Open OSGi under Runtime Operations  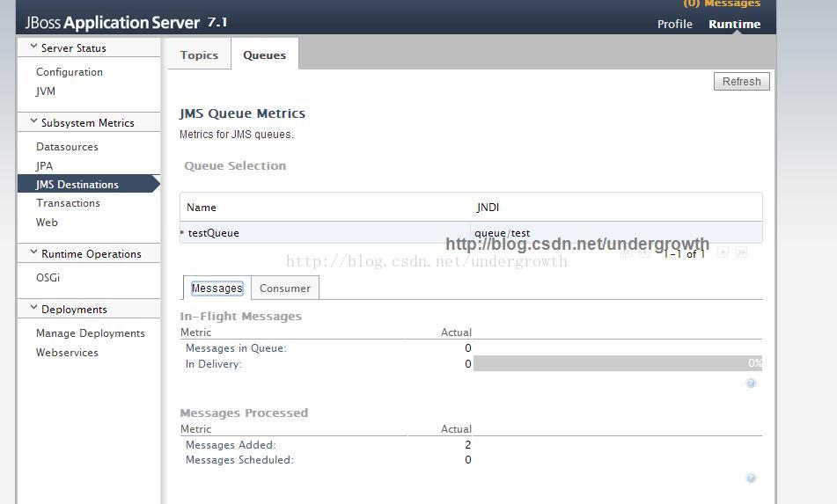tap(48, 278)
